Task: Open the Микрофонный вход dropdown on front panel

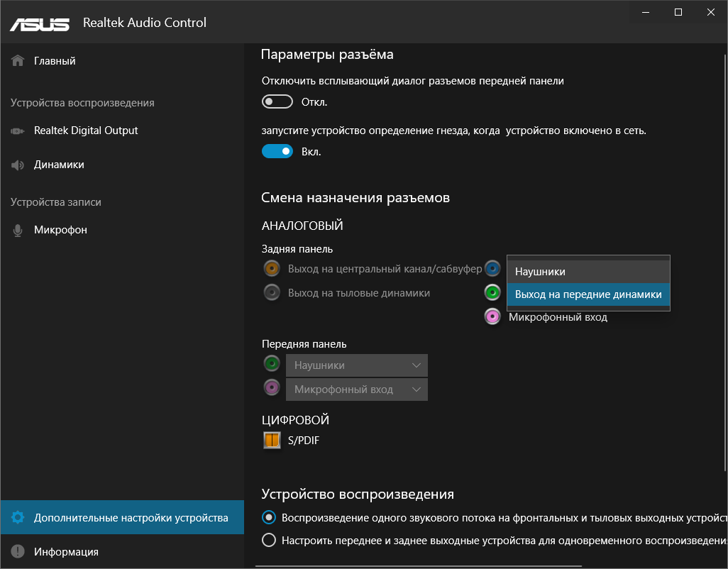Action: click(x=356, y=389)
